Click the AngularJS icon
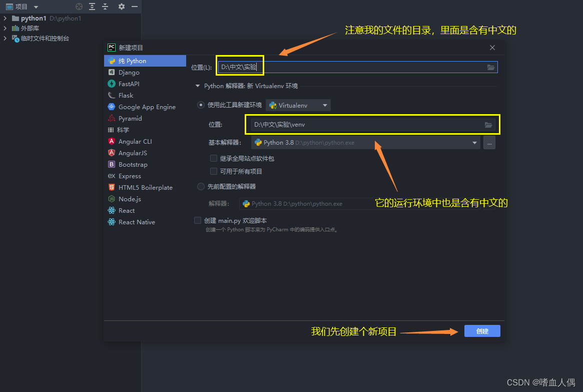 point(112,153)
